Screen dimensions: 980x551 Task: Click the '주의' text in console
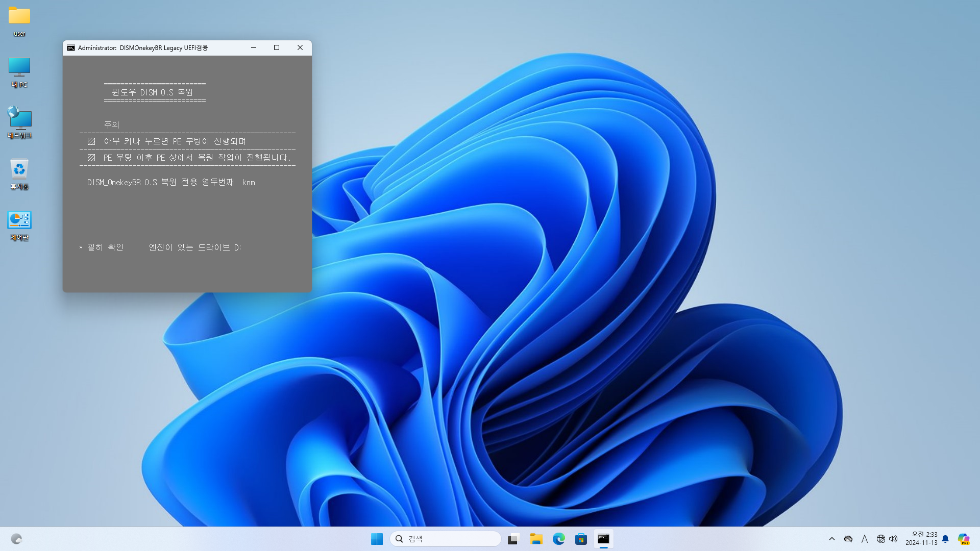pyautogui.click(x=111, y=124)
